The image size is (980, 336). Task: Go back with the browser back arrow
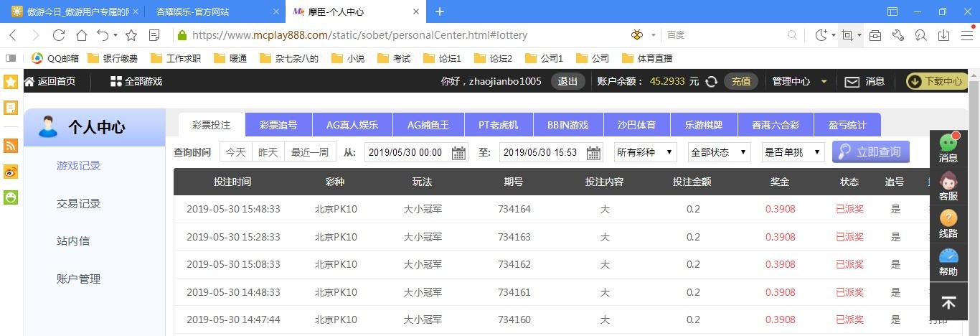coord(13,34)
